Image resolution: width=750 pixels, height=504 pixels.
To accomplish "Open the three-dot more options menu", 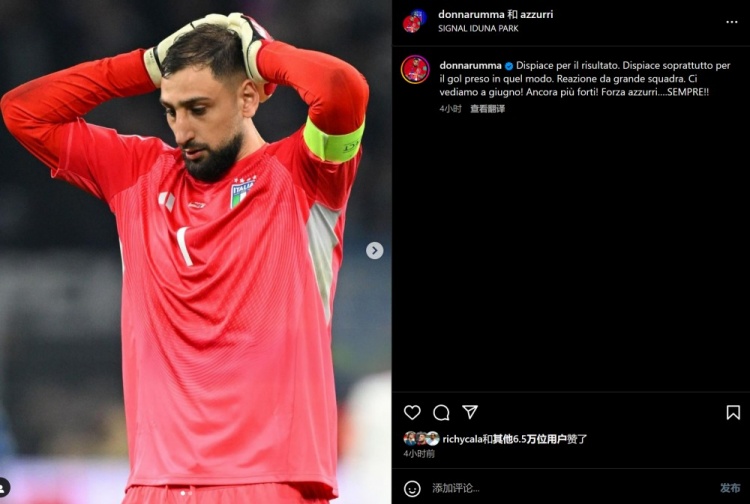I will click(731, 22).
